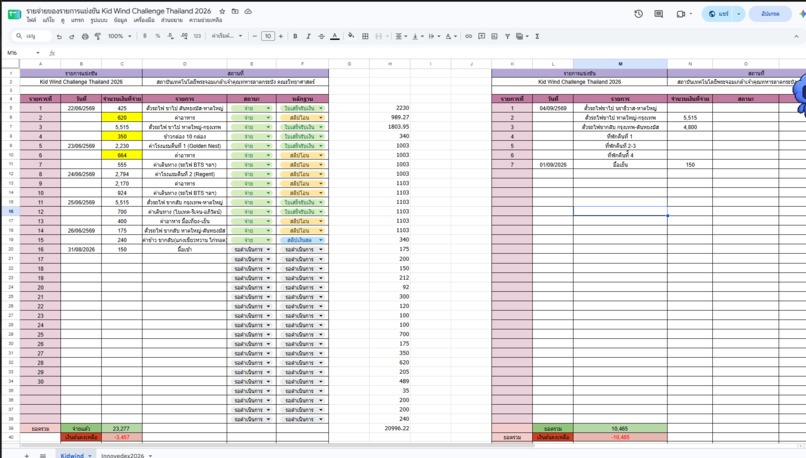
Task: Decrease font size minus button
Action: [254, 36]
